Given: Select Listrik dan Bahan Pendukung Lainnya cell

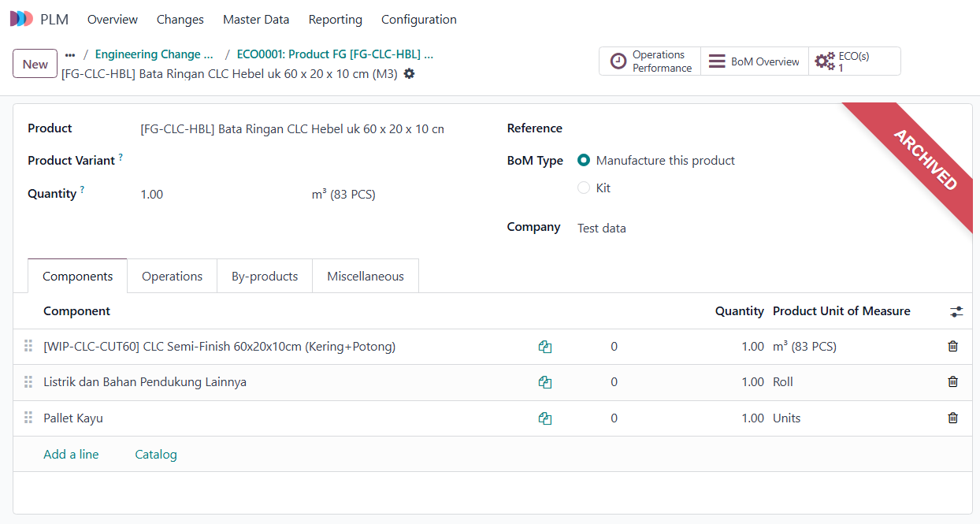Looking at the screenshot, I should pos(145,382).
